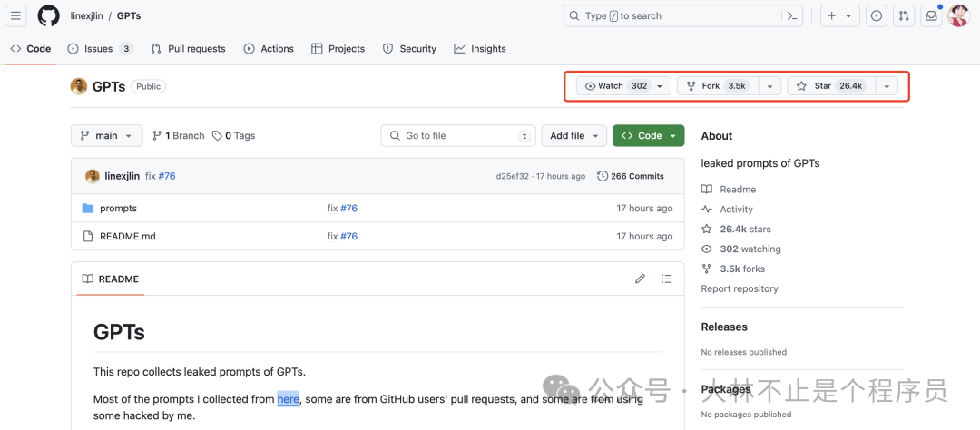Open linexjlin commit author avatar
This screenshot has width=980, height=430.
tap(93, 176)
